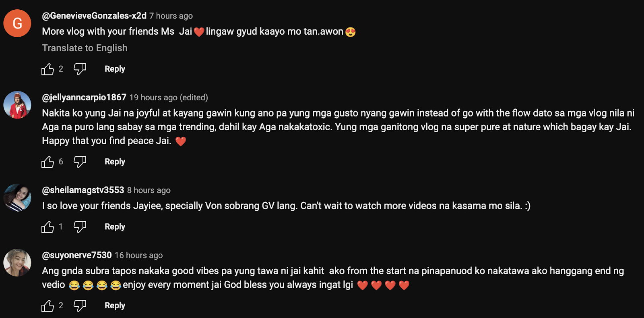Translate the first comment to English
644x318 pixels.
coord(85,48)
